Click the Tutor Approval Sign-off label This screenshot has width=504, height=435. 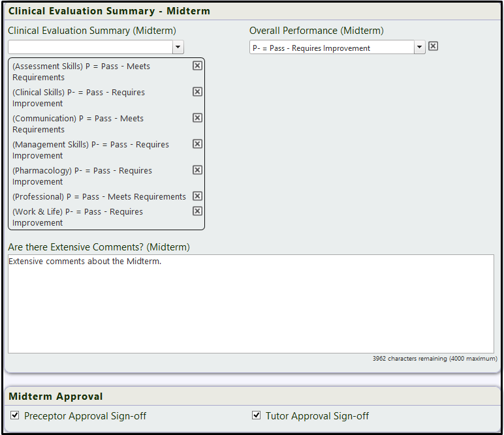317,416
